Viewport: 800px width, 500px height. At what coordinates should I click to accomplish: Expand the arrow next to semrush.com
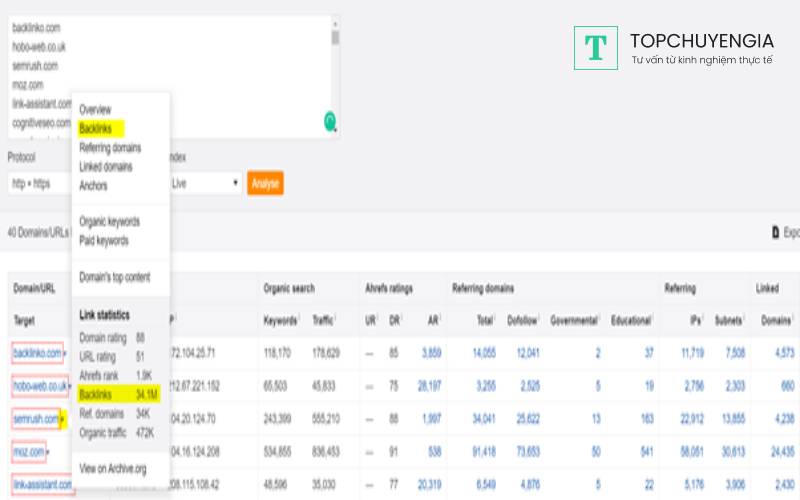pyautogui.click(x=62, y=420)
